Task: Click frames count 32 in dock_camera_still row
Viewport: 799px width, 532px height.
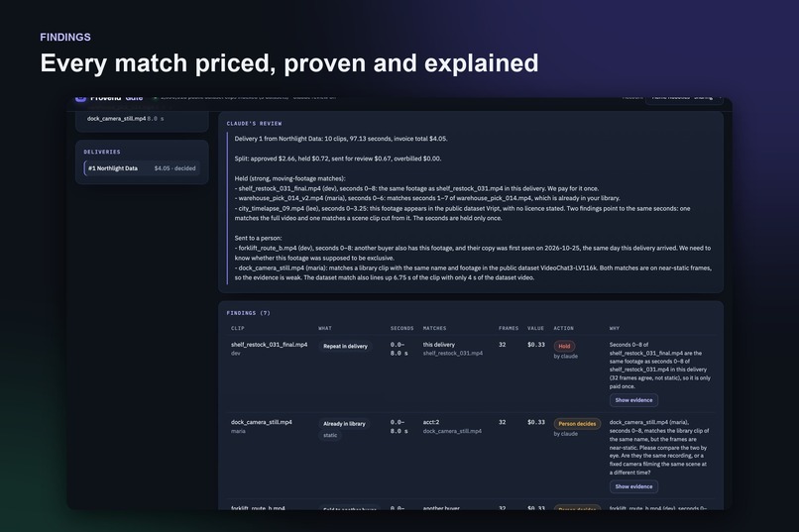Action: [x=503, y=422]
